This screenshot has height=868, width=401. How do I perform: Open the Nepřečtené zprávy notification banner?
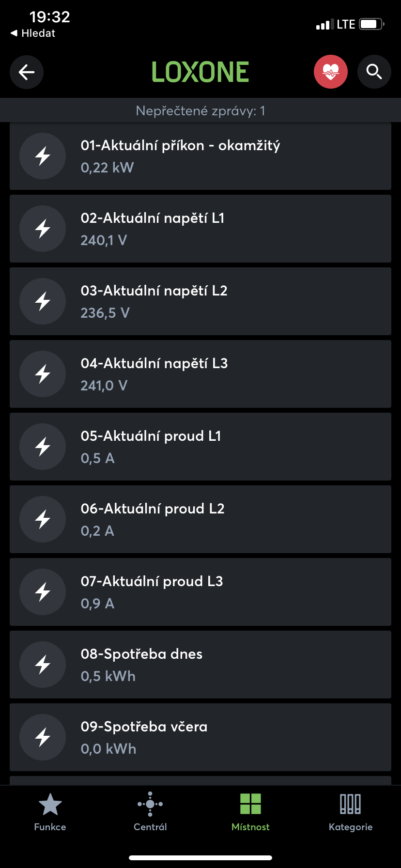(x=200, y=111)
